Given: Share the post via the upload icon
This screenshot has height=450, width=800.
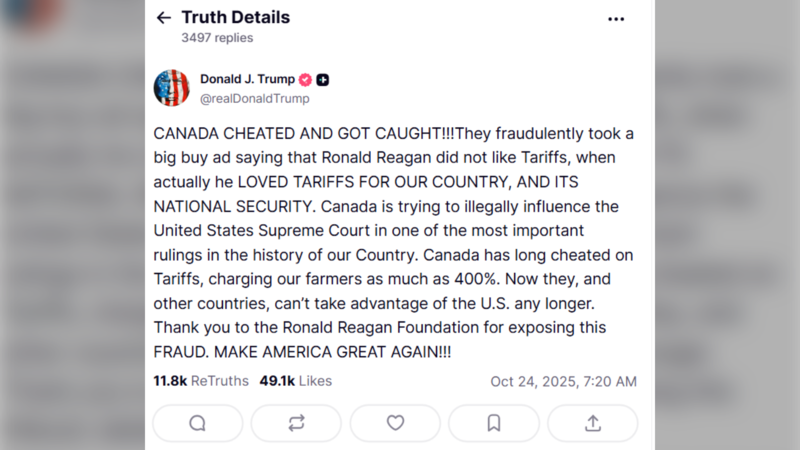Looking at the screenshot, I should click(593, 423).
